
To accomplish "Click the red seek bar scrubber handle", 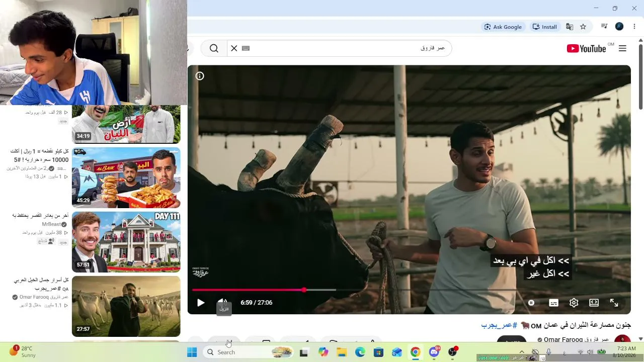I will tap(304, 290).
